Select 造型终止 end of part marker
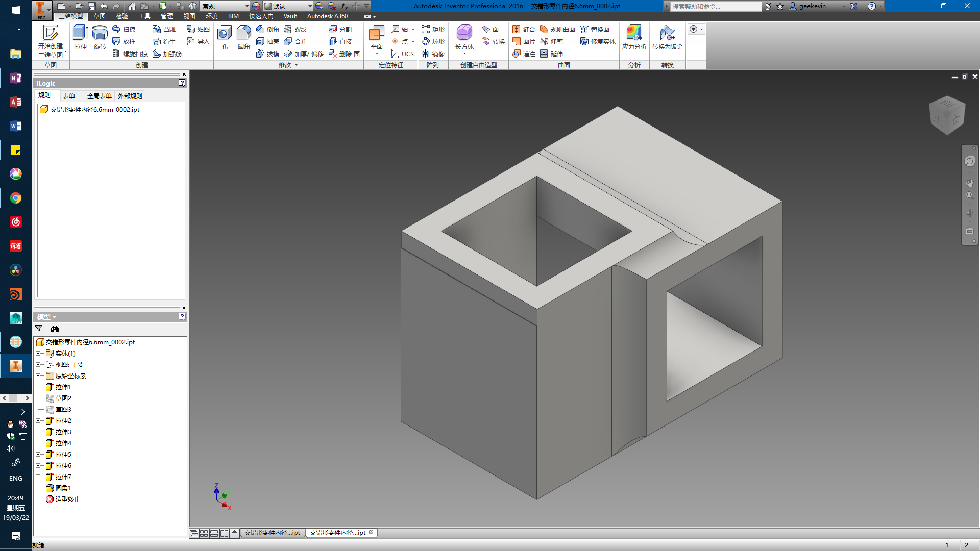Image resolution: width=980 pixels, height=551 pixels. click(x=67, y=499)
